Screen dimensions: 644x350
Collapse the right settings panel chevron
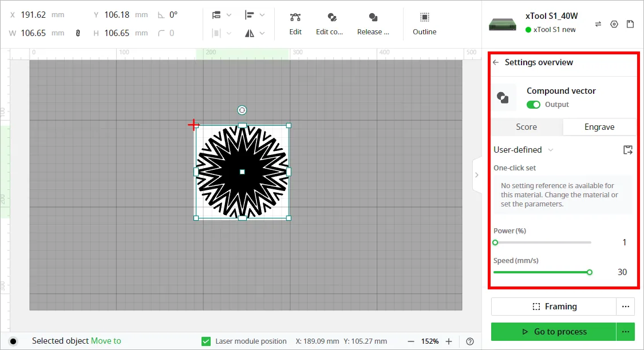click(476, 175)
